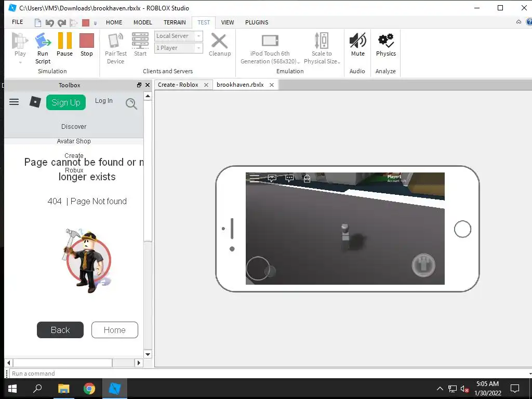Open the Physics analyzer
The height and width of the screenshot is (399, 532).
(x=386, y=45)
